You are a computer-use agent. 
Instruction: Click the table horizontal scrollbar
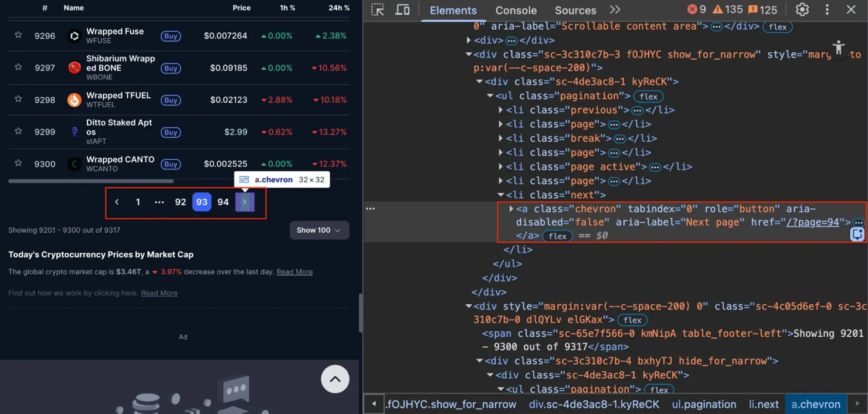point(91,181)
